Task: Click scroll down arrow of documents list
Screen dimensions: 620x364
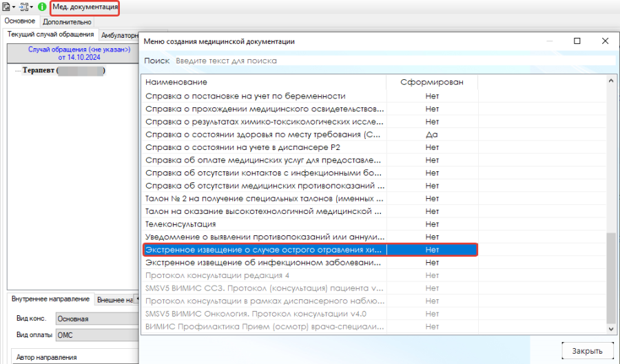Action: click(x=611, y=328)
